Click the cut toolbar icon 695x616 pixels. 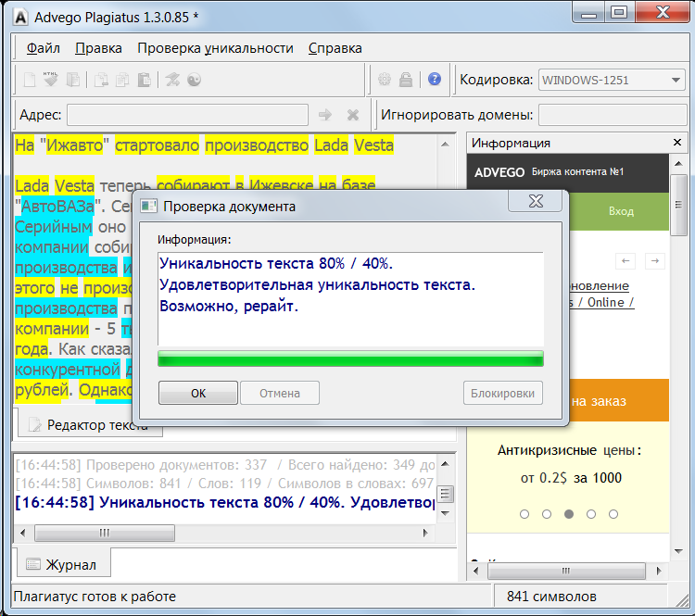click(101, 80)
